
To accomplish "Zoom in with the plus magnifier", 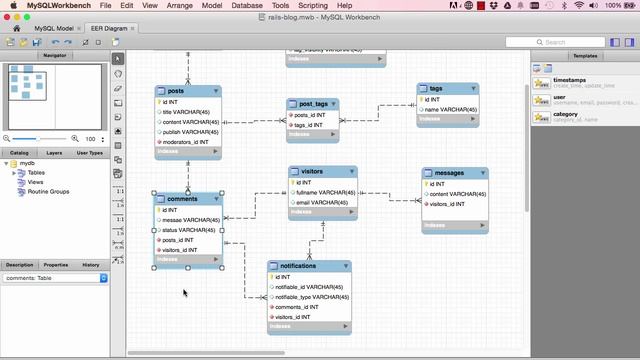I will point(75,139).
